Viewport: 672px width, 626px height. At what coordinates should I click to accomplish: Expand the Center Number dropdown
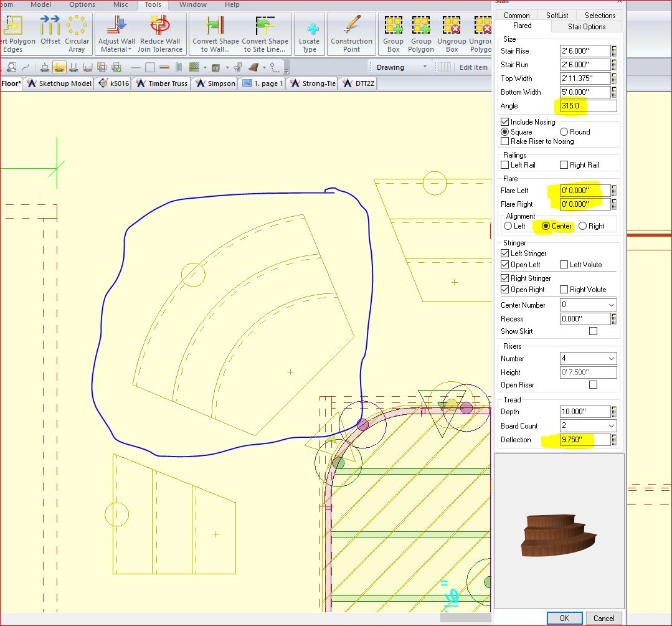[x=611, y=305]
